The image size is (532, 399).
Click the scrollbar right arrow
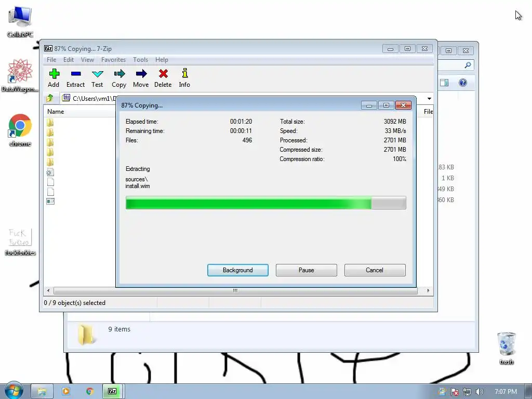[428, 290]
